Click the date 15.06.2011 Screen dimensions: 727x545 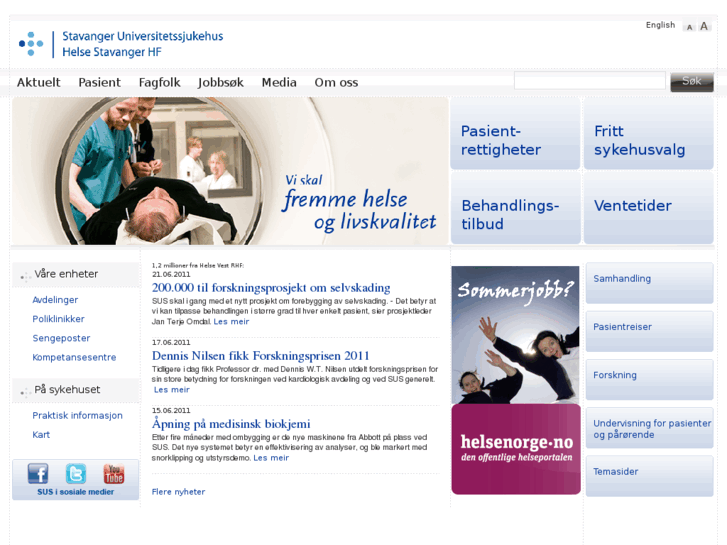click(171, 410)
